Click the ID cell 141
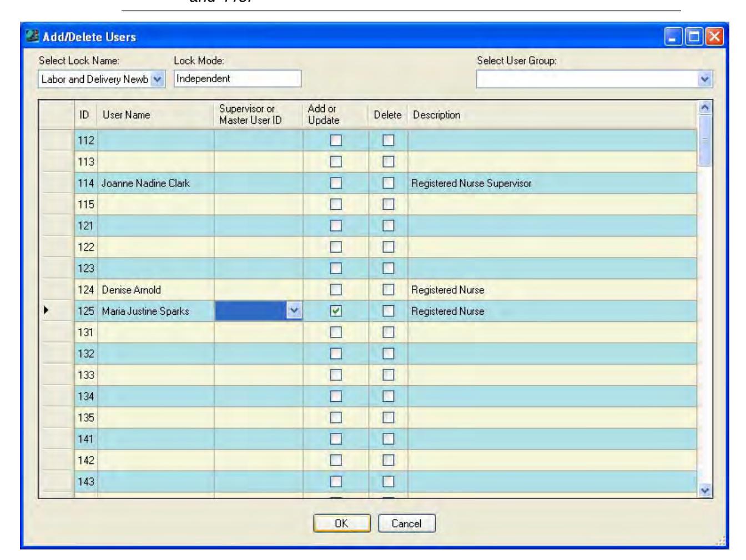 (x=86, y=439)
